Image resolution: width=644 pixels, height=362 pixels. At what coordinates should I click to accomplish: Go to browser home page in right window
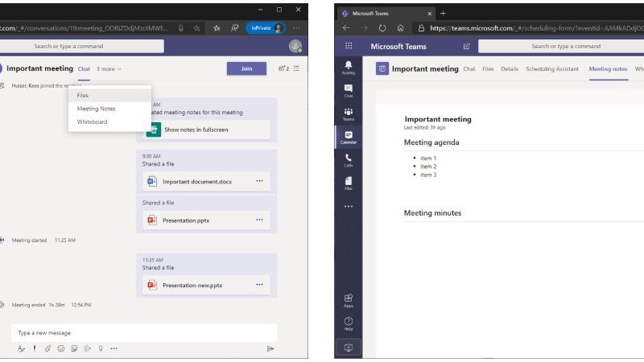pyautogui.click(x=400, y=28)
